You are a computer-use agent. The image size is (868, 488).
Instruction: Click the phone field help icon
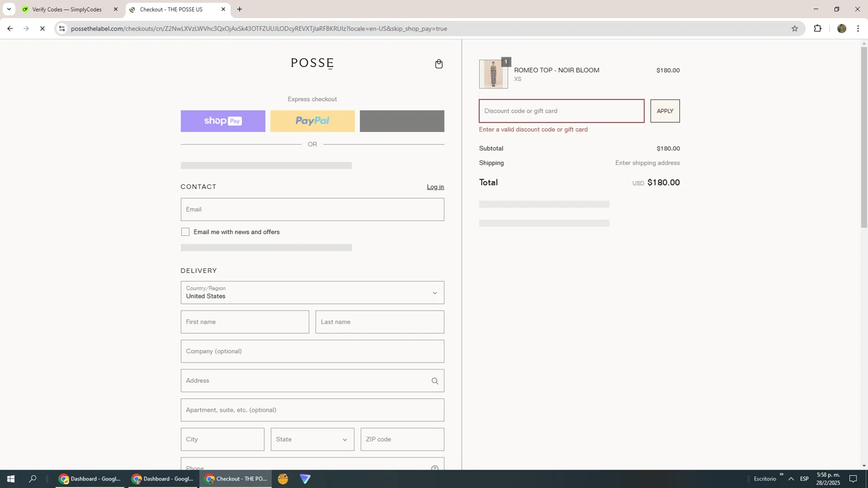pos(435,468)
